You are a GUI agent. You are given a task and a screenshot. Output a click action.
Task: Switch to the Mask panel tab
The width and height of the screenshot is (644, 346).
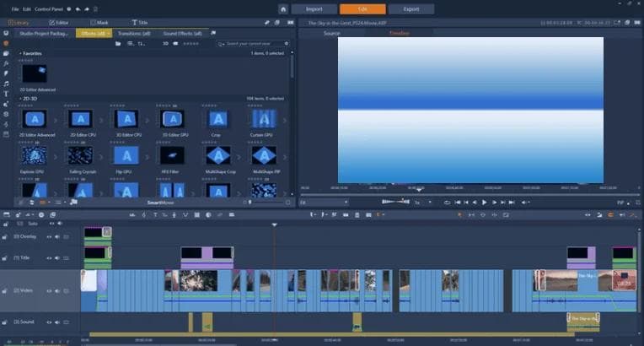pyautogui.click(x=99, y=23)
